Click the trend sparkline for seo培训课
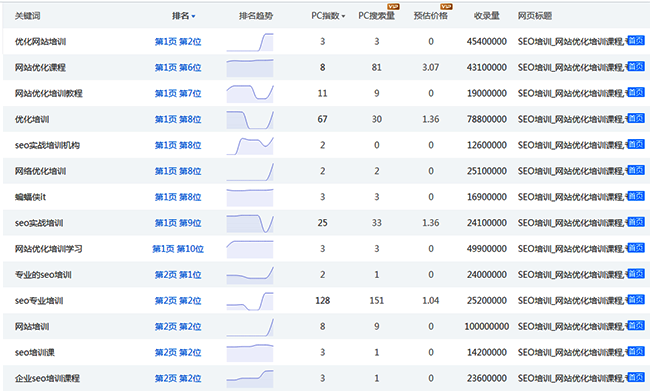 tap(250, 353)
